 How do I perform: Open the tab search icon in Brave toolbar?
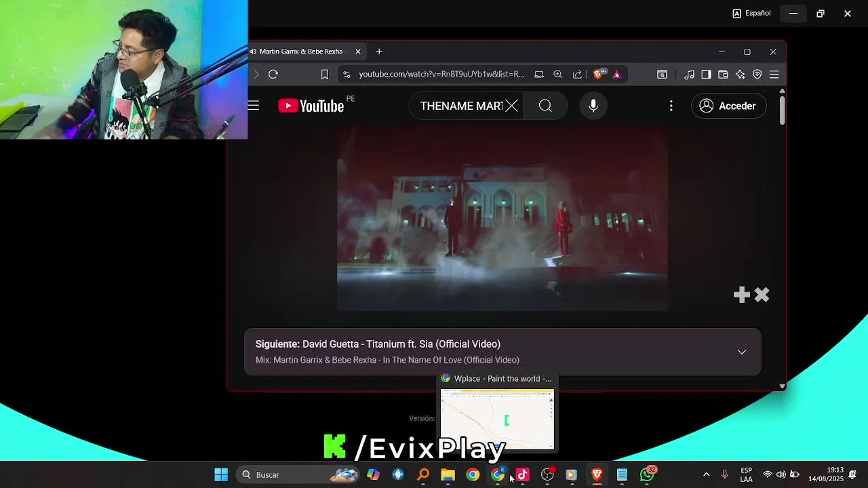[x=662, y=75]
